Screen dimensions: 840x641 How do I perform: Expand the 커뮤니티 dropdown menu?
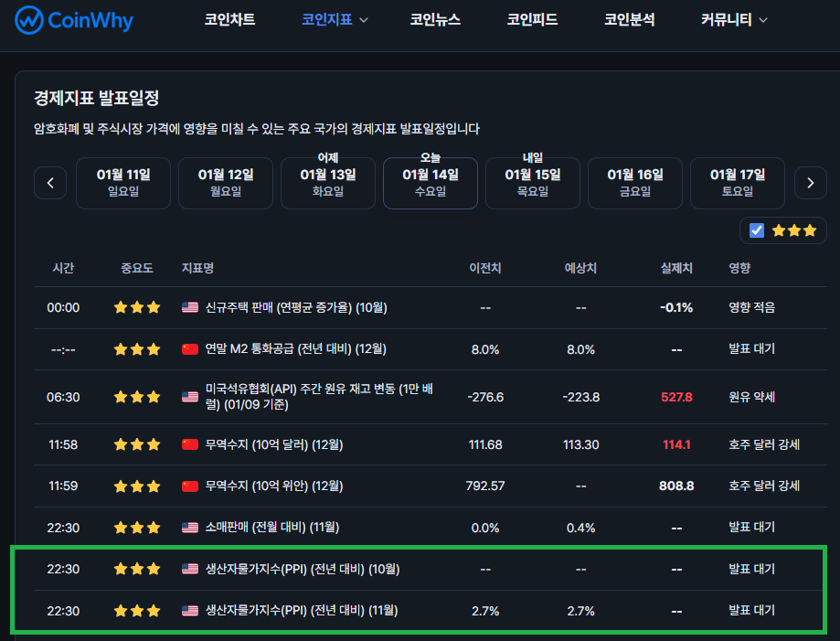[733, 19]
